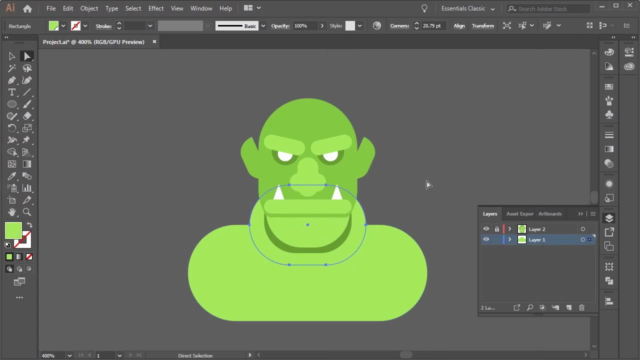Select the Zoom tool

tap(27, 212)
